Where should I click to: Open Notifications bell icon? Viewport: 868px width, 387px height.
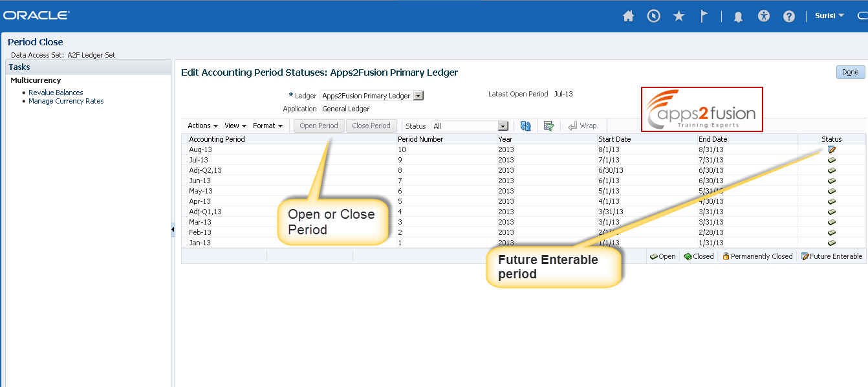tap(738, 17)
